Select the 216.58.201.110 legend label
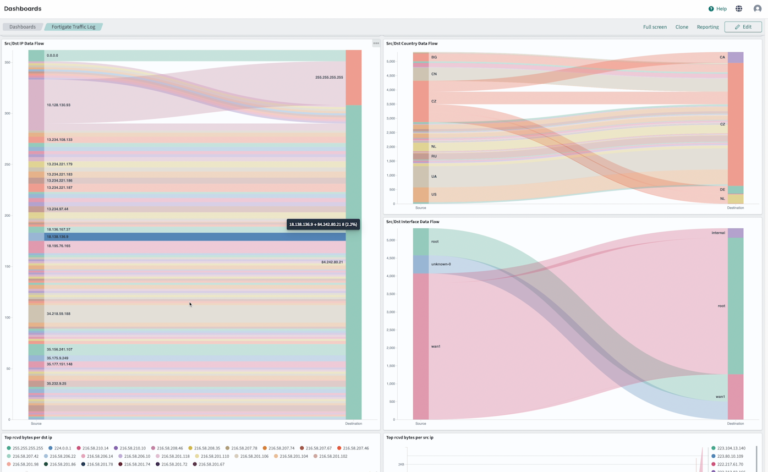Screen dimensions: 768x472 point(215,456)
